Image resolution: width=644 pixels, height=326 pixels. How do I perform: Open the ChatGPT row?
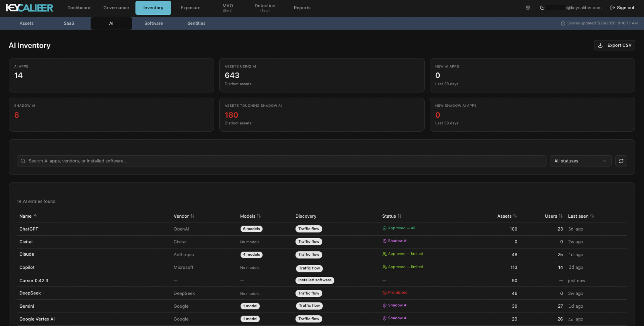(322, 229)
